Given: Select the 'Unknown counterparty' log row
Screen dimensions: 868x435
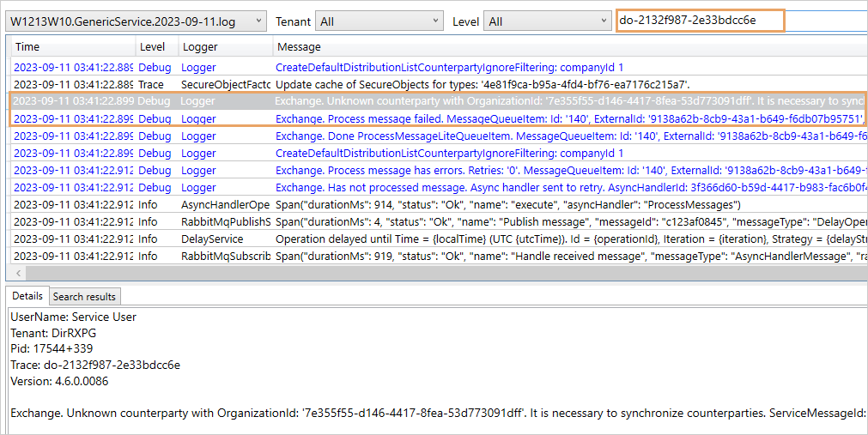Looking at the screenshot, I should coord(429,101).
